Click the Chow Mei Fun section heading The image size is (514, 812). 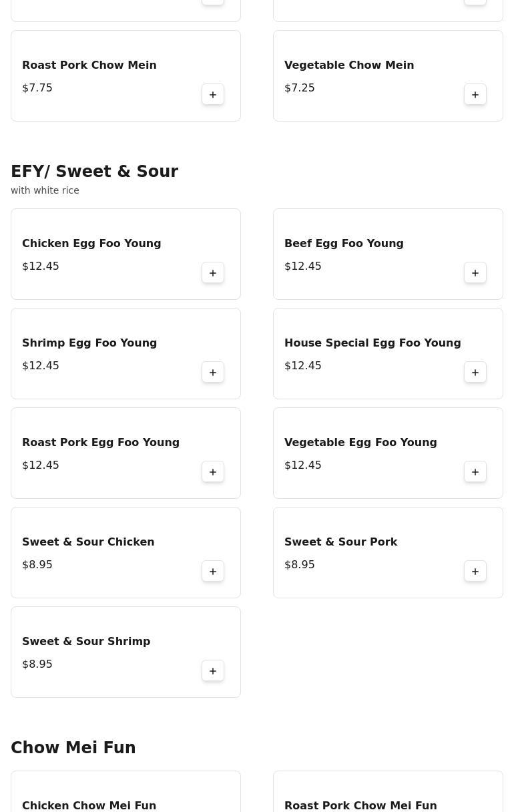pyautogui.click(x=73, y=748)
